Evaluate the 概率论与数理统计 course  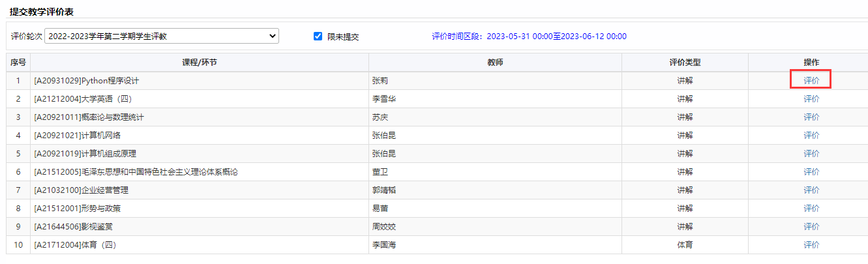811,117
